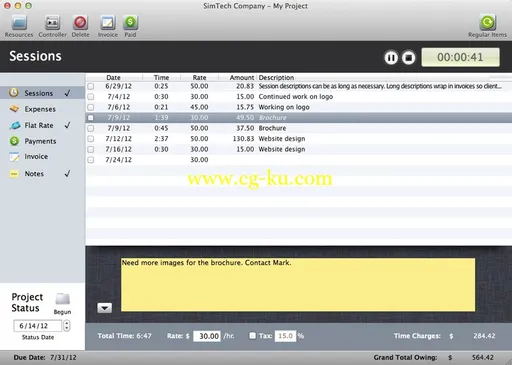The image size is (512, 365).
Task: Select the long session description on 6/29/12
Action: click(x=380, y=86)
